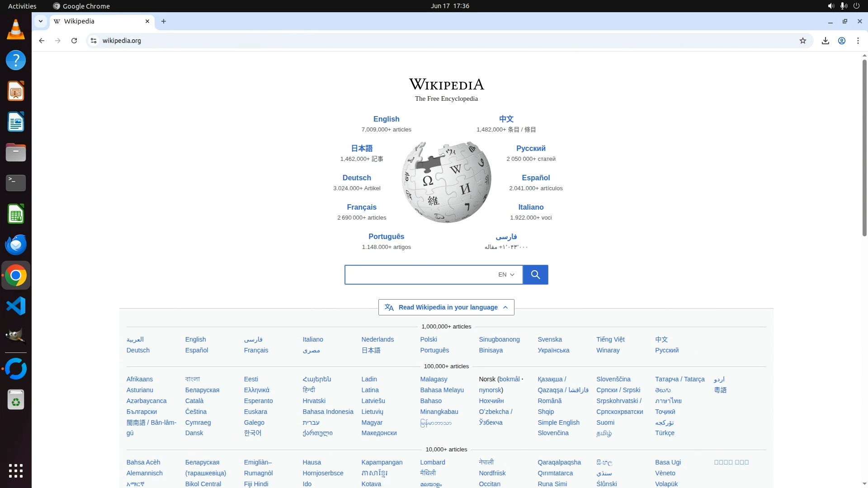Bookmark this page with the star icon
This screenshot has width=868, height=488.
click(803, 41)
